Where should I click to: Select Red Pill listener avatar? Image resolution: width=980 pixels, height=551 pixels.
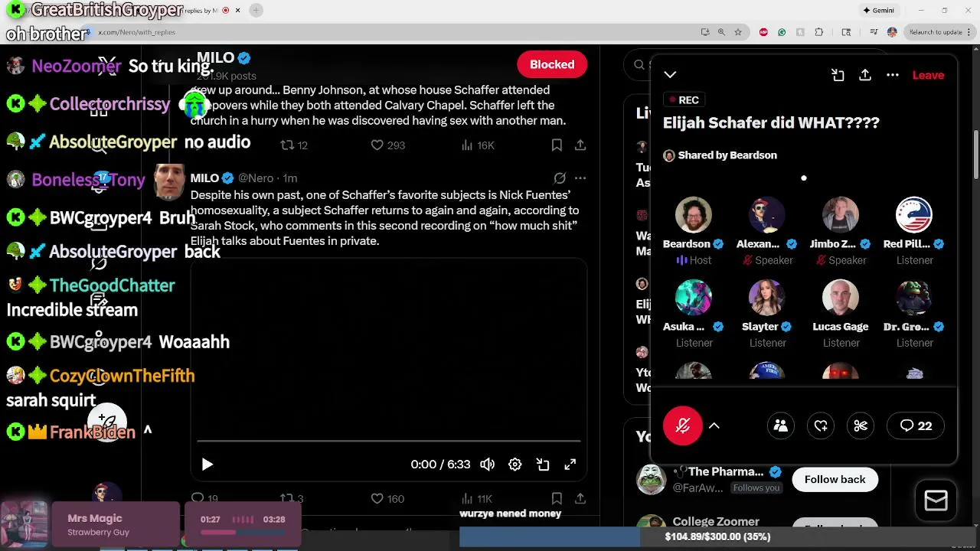[914, 215]
